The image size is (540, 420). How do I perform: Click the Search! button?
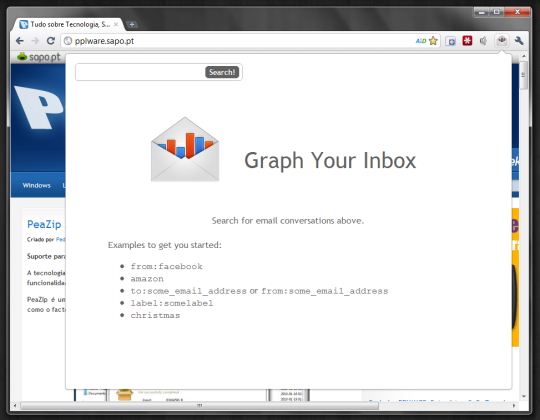222,72
